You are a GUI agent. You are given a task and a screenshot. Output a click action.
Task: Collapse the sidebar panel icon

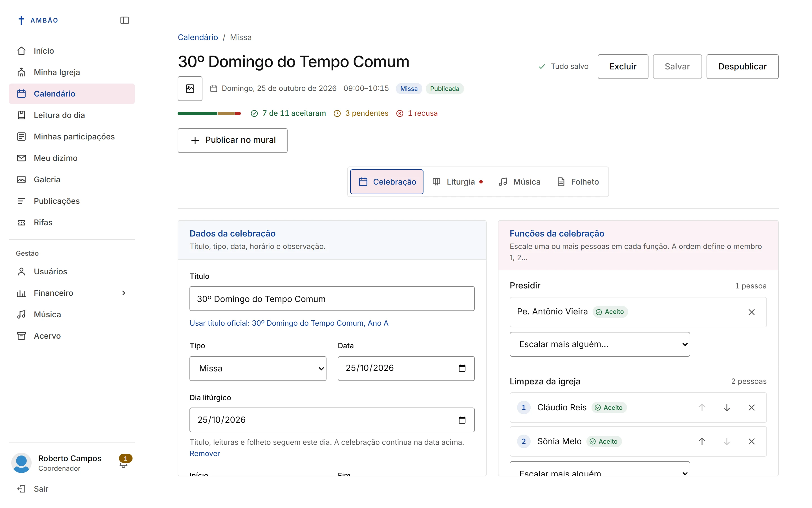[125, 20]
